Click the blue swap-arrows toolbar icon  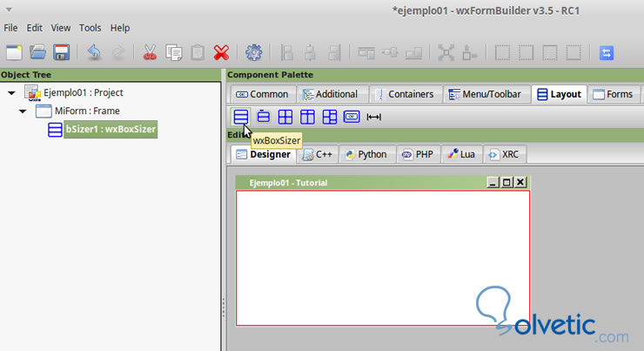coord(607,52)
